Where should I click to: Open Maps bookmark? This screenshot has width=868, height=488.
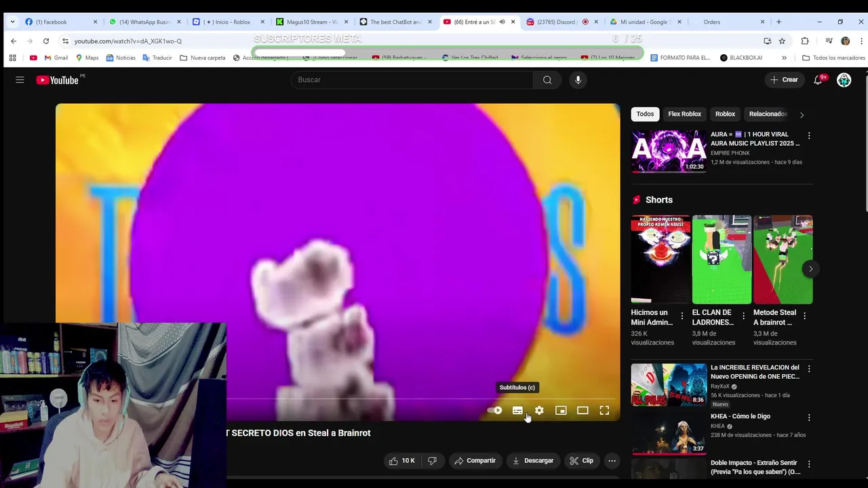[x=87, y=58]
